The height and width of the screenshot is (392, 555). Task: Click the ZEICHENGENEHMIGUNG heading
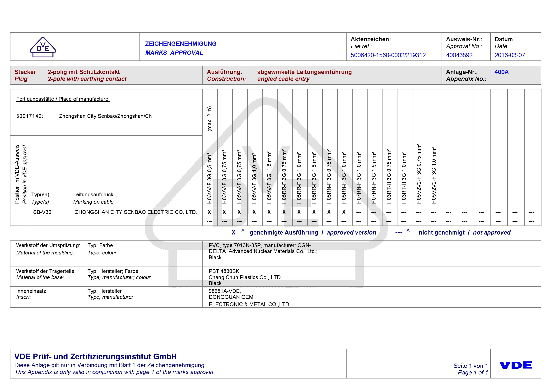coord(181,44)
